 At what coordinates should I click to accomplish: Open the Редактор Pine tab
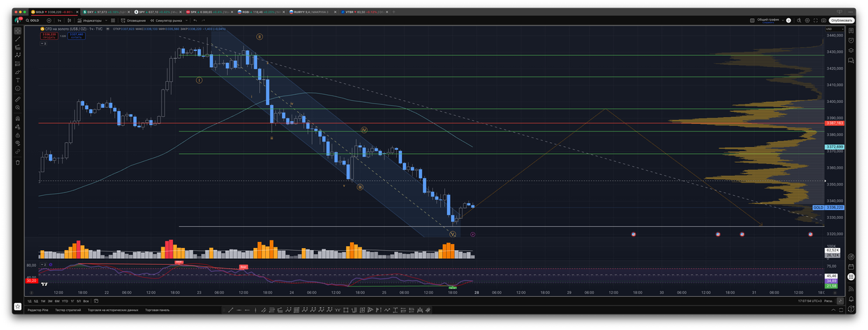[x=38, y=310]
